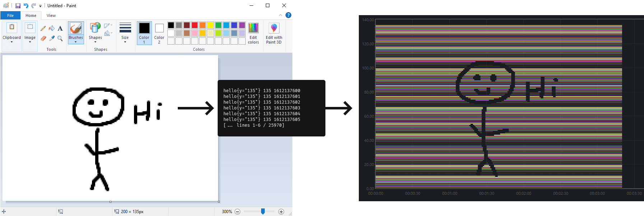Screen dimensions: 644x216
Task: Open Edit colors dialog
Action: click(x=253, y=33)
